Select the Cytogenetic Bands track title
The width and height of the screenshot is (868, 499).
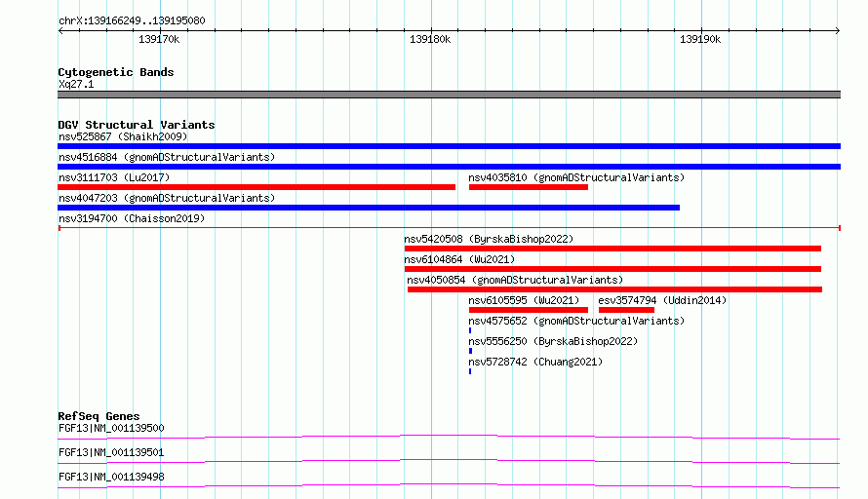click(116, 72)
